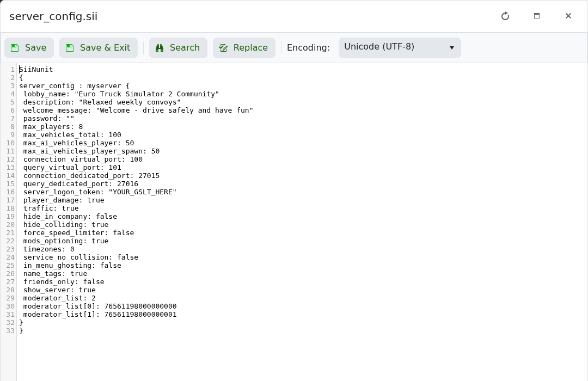Click the Save button

(x=29, y=48)
